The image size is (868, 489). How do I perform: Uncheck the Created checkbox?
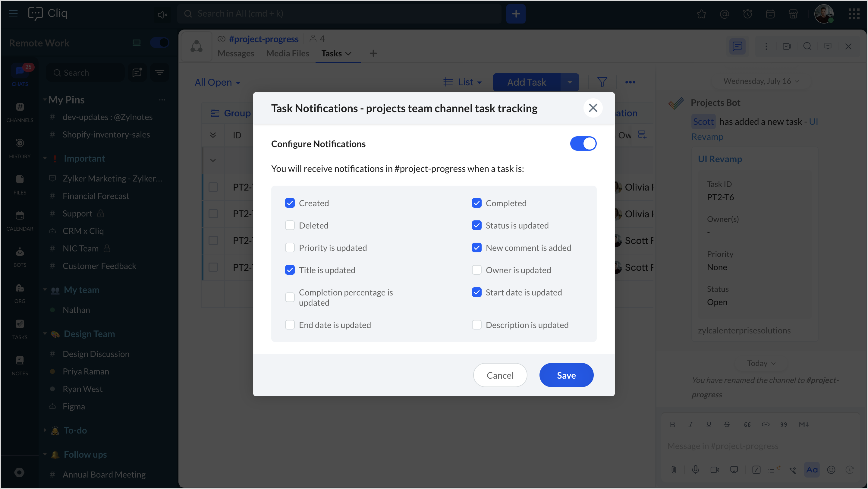point(290,203)
